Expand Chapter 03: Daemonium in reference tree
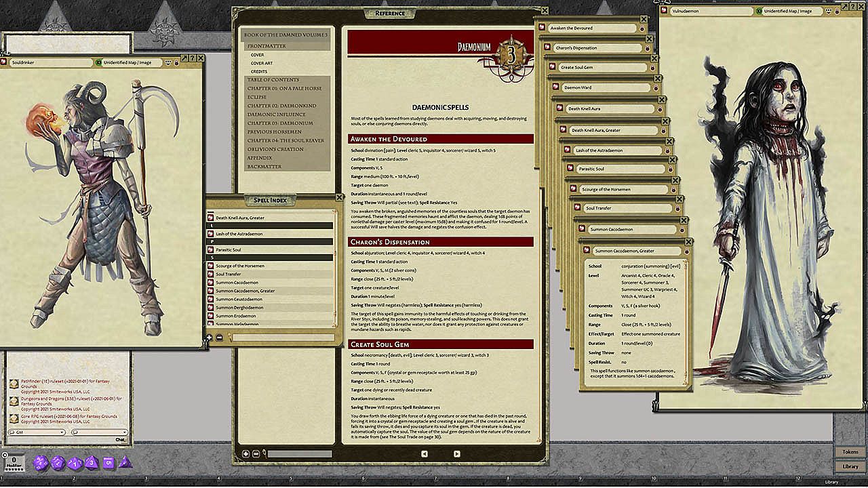 coord(280,123)
